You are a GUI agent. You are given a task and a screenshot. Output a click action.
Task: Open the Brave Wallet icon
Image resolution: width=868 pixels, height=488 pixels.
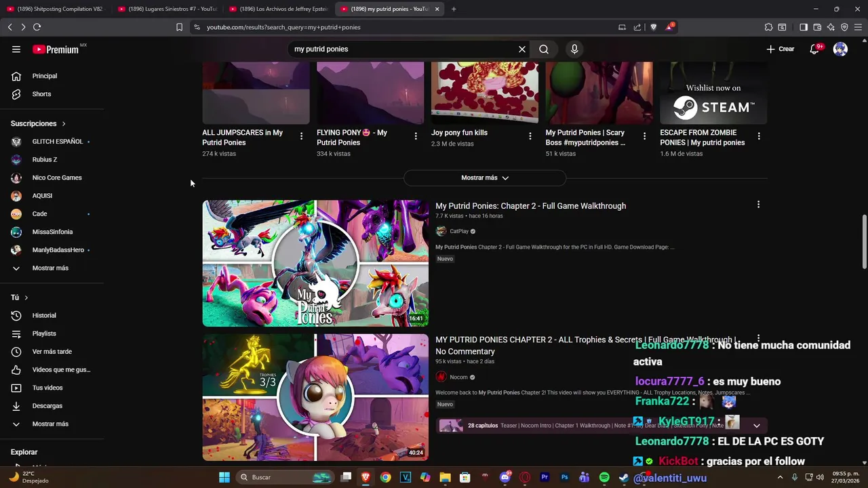[x=817, y=27]
